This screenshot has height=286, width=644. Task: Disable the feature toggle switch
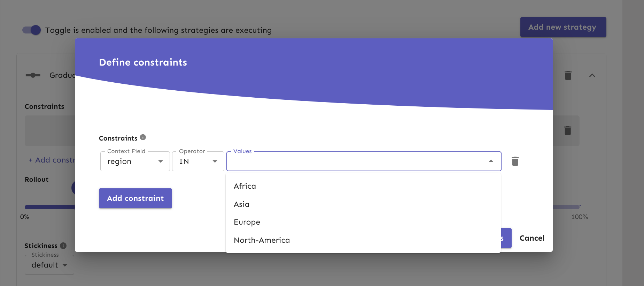[32, 30]
